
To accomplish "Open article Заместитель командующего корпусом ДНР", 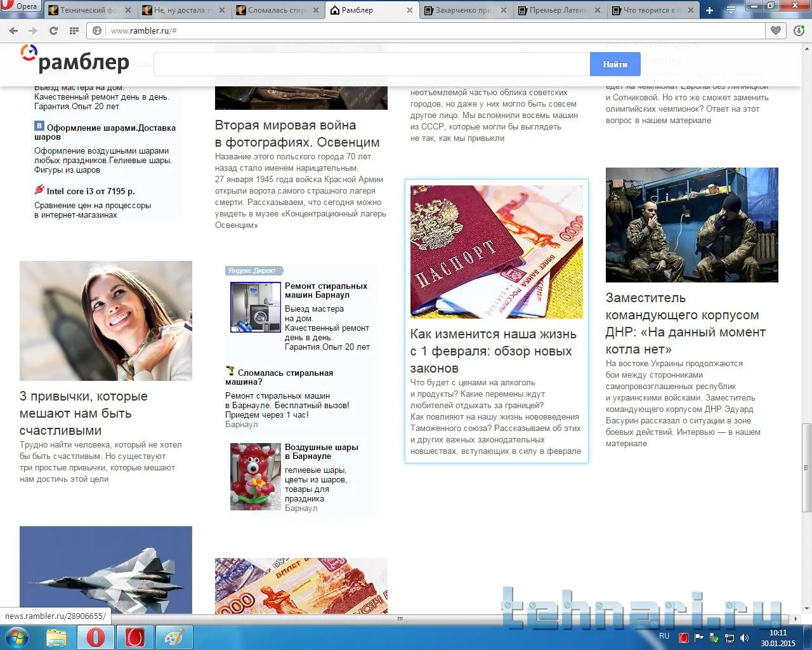I will 686,323.
